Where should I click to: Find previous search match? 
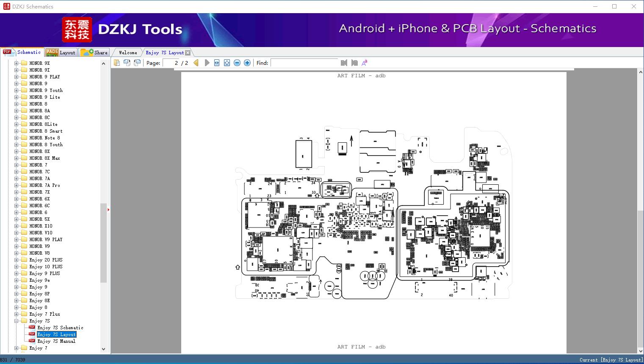(344, 63)
